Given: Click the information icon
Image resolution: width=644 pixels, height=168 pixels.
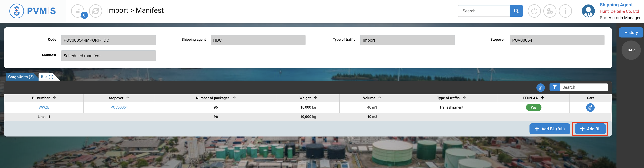Looking at the screenshot, I should 565,11.
